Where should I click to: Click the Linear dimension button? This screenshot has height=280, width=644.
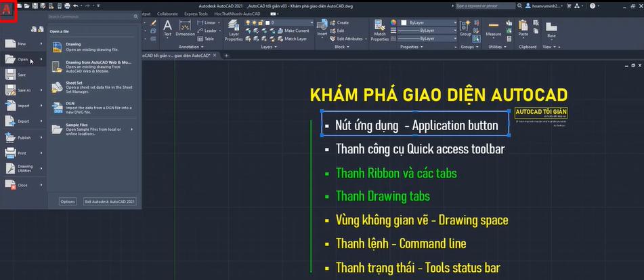(x=207, y=22)
